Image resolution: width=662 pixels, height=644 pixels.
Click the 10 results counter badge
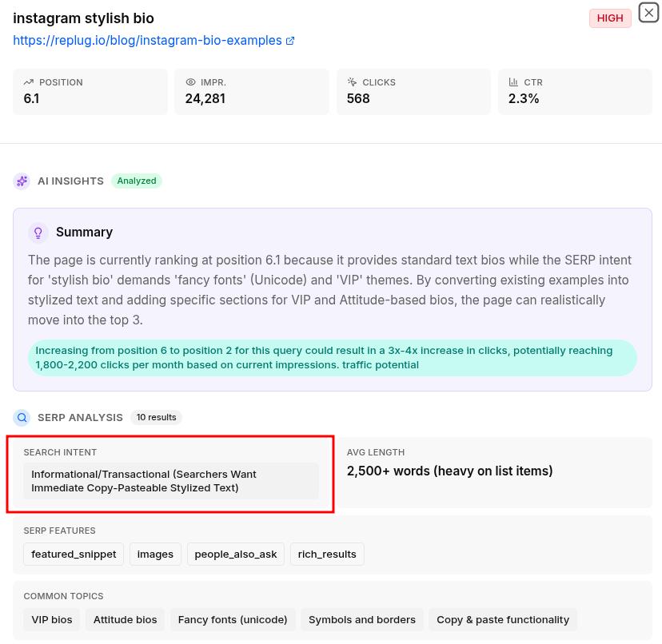click(x=156, y=417)
